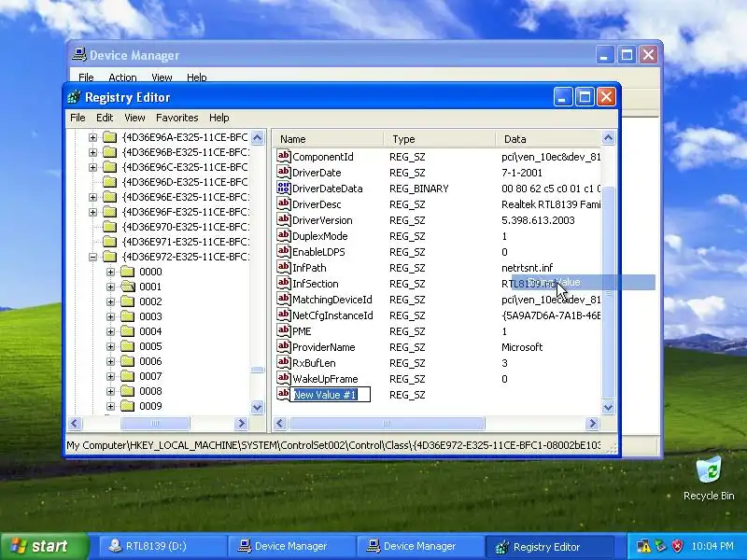747x560 pixels.
Task: Click the ComponentId string value icon
Action: [x=284, y=156]
